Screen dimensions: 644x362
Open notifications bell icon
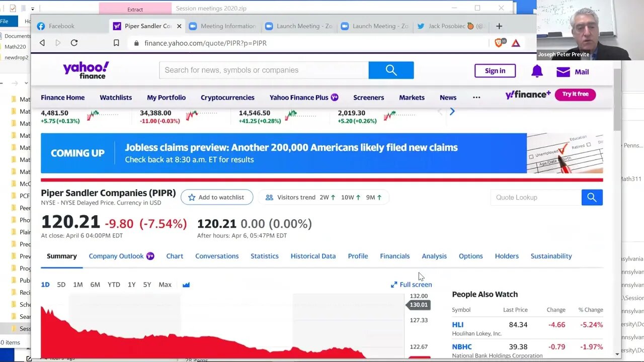[x=537, y=71]
